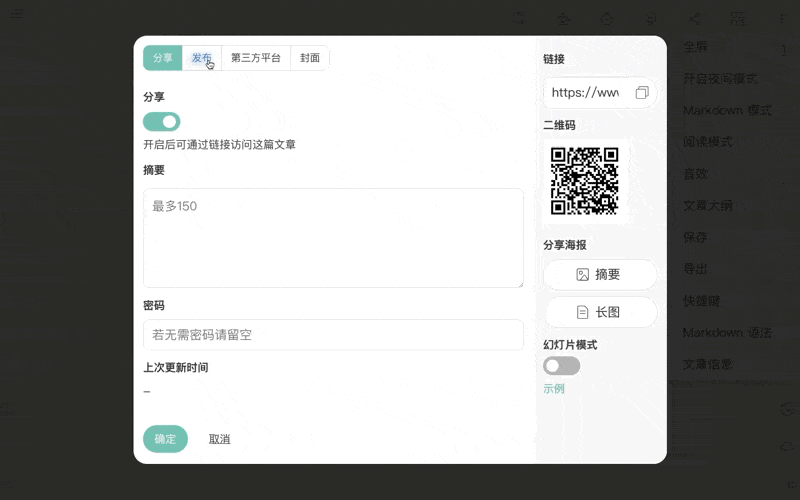Open the 第三方平台 tab
The image size is (800, 500).
[x=255, y=58]
